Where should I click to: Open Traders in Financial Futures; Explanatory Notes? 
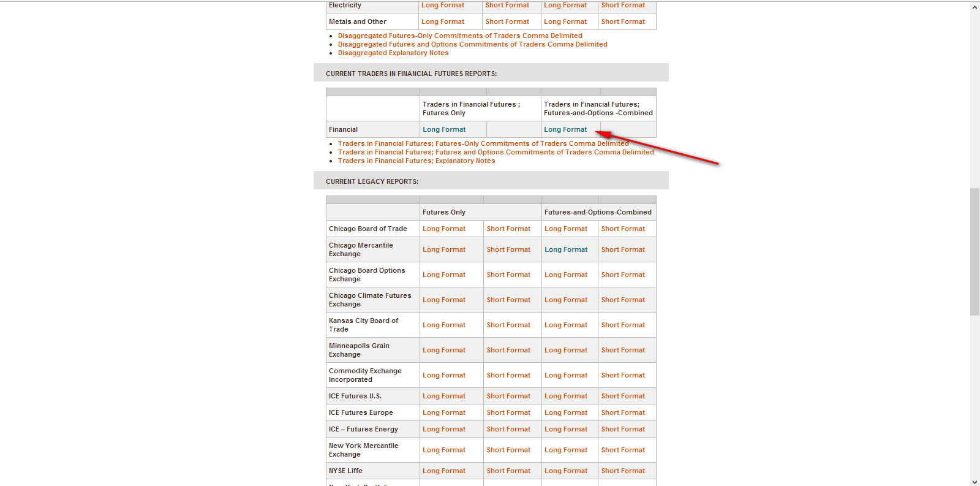click(417, 161)
